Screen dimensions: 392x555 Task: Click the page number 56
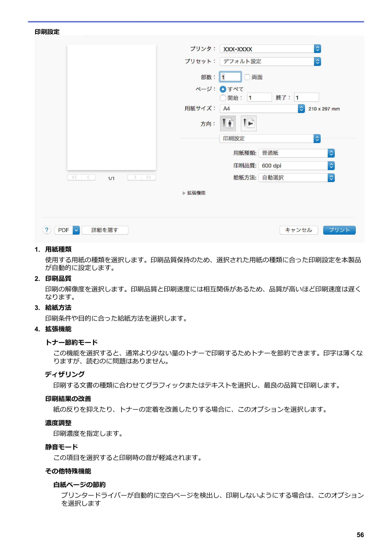[360, 535]
